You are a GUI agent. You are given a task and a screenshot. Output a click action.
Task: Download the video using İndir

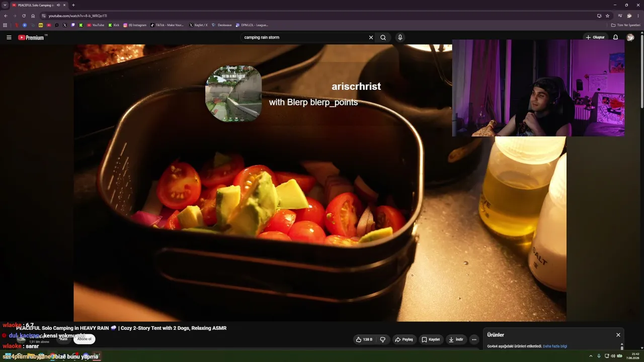pyautogui.click(x=456, y=339)
